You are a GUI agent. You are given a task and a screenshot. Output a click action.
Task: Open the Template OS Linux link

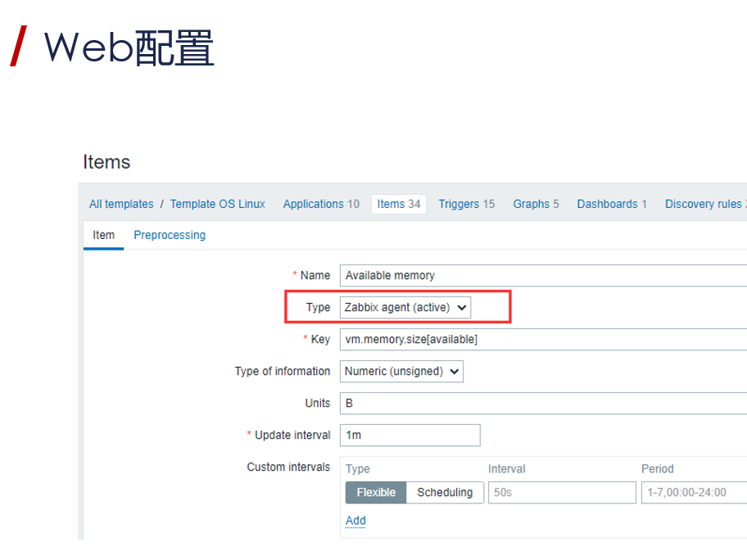(217, 205)
